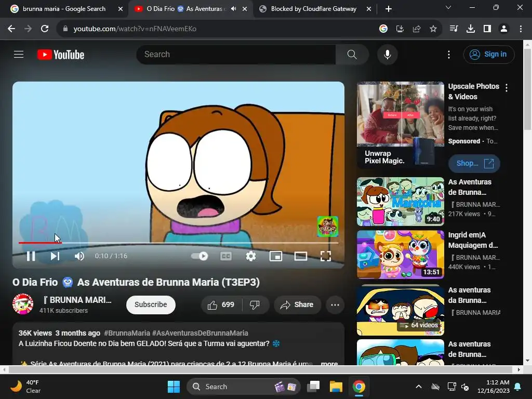Viewport: 532px width, 399px height.
Task: Expand the tab search chevron
Action: click(x=448, y=7)
